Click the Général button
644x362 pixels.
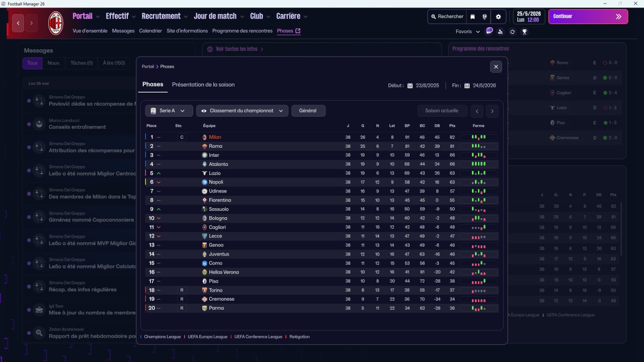(x=308, y=111)
